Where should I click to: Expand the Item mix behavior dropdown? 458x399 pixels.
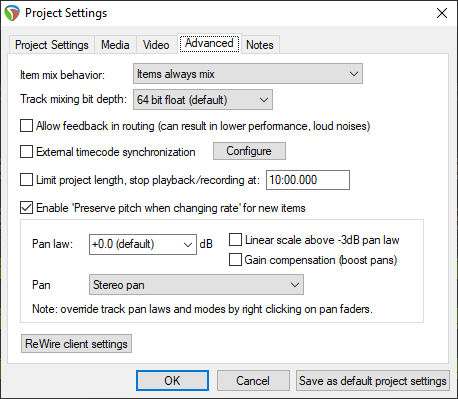(248, 74)
